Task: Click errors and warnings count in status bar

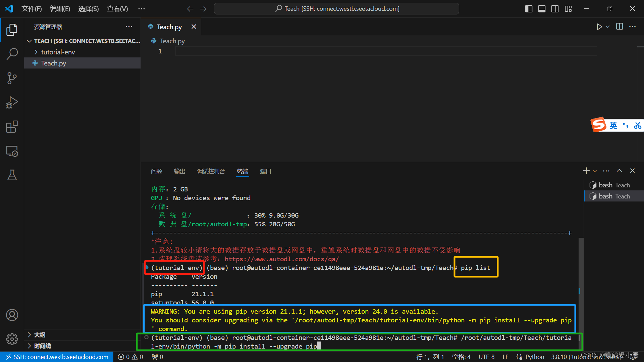Action: click(130, 357)
